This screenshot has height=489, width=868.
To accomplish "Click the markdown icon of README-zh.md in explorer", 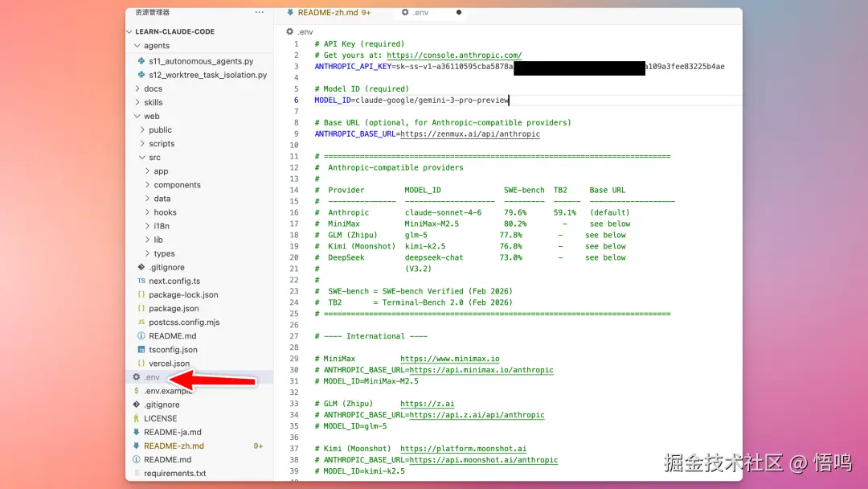I will [136, 446].
